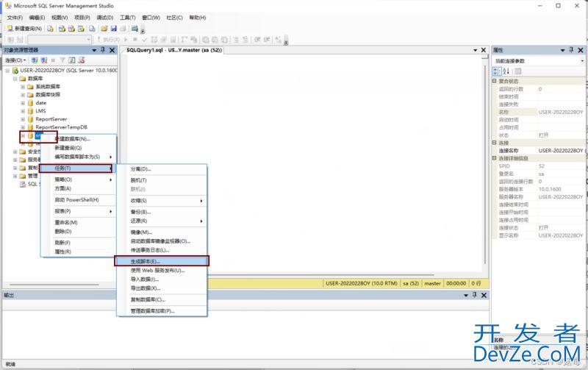The height and width of the screenshot is (370, 588).
Task: Collapse the 数据库 folder node
Action: 15,79
